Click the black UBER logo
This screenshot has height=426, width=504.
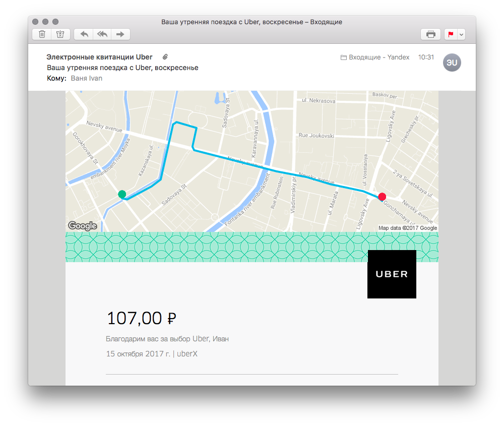pos(392,274)
